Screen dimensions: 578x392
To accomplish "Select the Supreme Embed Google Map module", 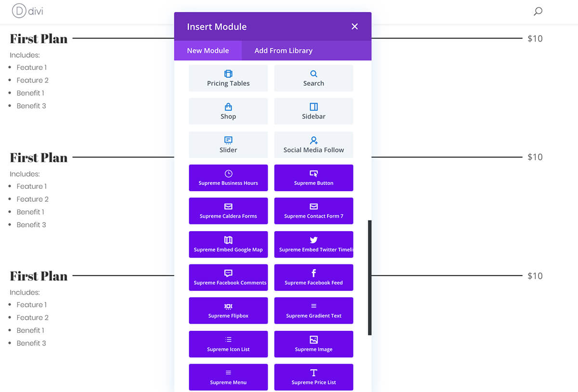I will tap(228, 245).
